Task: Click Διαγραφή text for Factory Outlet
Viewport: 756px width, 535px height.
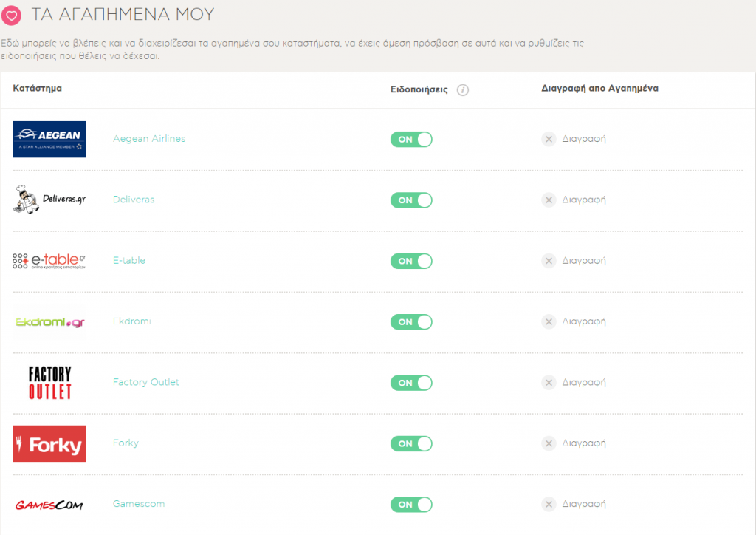Action: [x=584, y=382]
